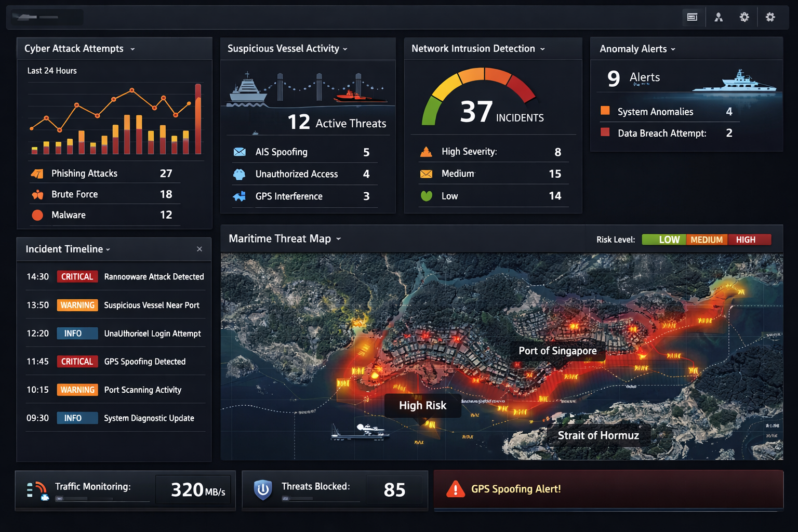The image size is (798, 532).
Task: Click the GPS Spoofing Alert warning triangle
Action: [456, 489]
